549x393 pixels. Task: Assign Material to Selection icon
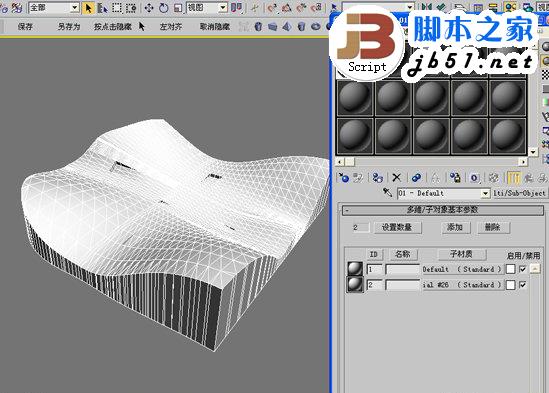tap(377, 178)
